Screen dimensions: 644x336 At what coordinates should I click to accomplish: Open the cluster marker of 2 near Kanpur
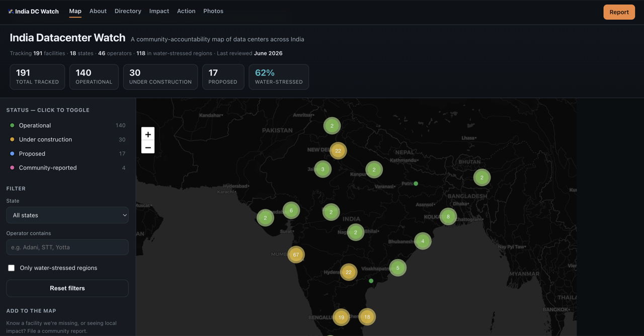(374, 170)
